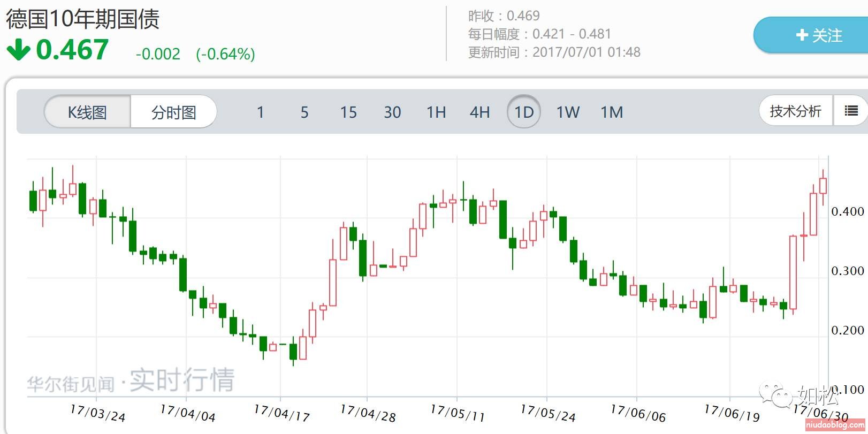Select the 1M monthly interval
Screen dimensions: 868x434
[x=612, y=112]
